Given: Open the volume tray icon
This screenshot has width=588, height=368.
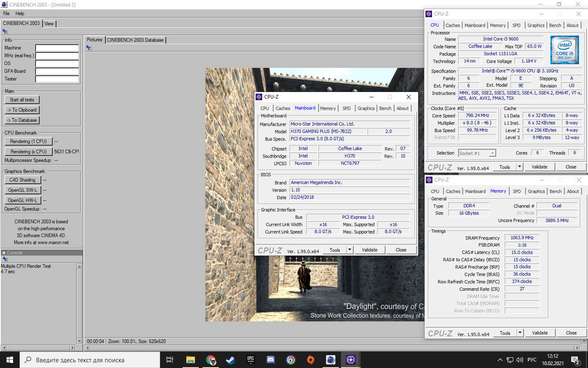Looking at the screenshot, I should tap(520, 360).
